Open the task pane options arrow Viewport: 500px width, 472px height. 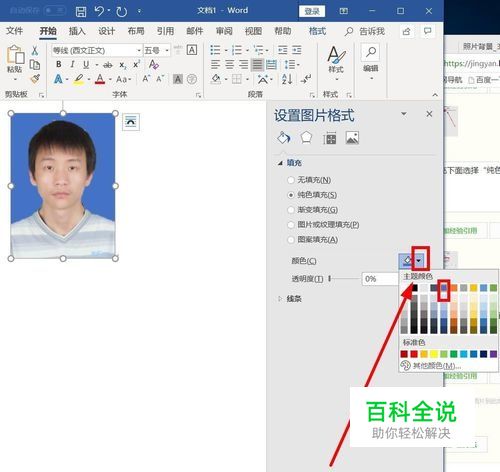point(404,114)
